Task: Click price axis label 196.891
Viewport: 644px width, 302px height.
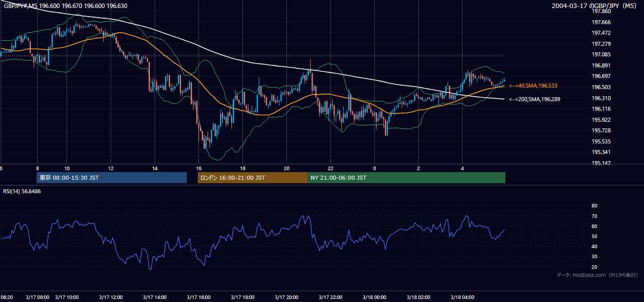Action: point(601,65)
